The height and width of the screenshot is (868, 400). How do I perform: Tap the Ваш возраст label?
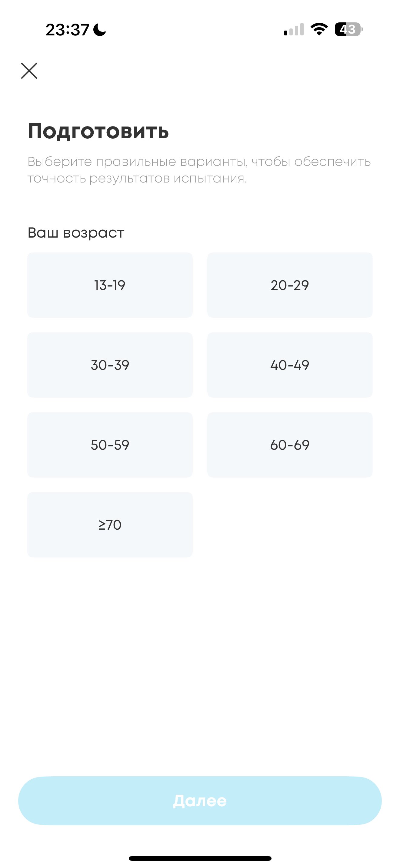[76, 233]
